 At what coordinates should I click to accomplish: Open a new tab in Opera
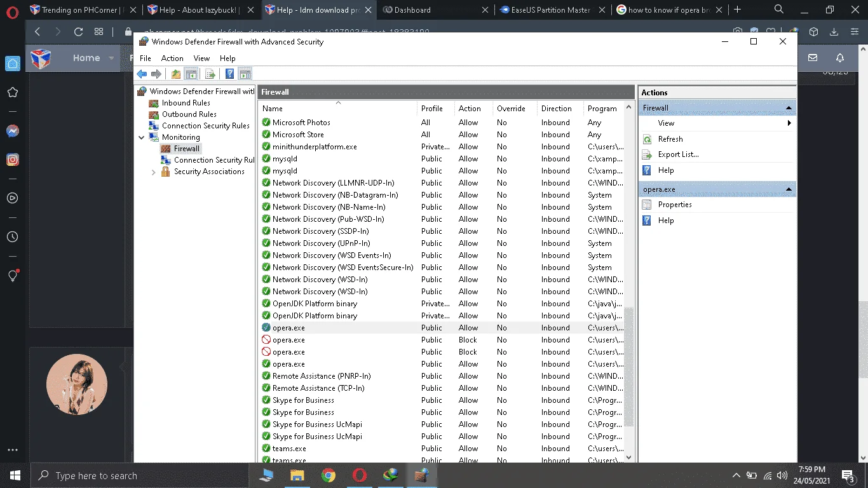(738, 10)
